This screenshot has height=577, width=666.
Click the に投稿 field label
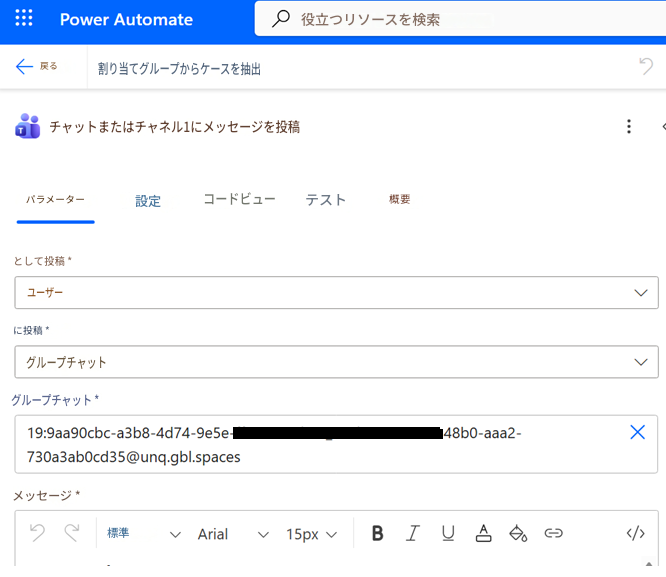point(31,330)
